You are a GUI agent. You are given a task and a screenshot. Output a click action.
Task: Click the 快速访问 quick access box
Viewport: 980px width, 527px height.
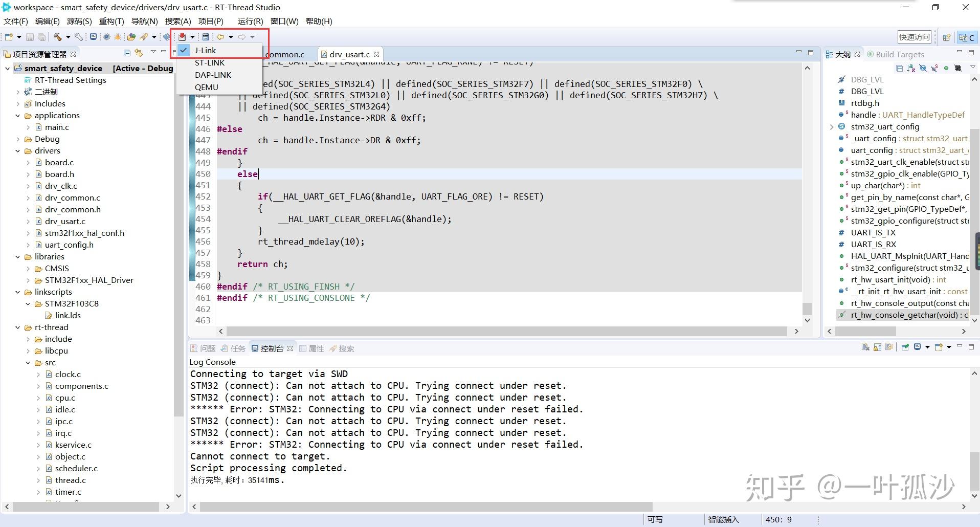915,37
